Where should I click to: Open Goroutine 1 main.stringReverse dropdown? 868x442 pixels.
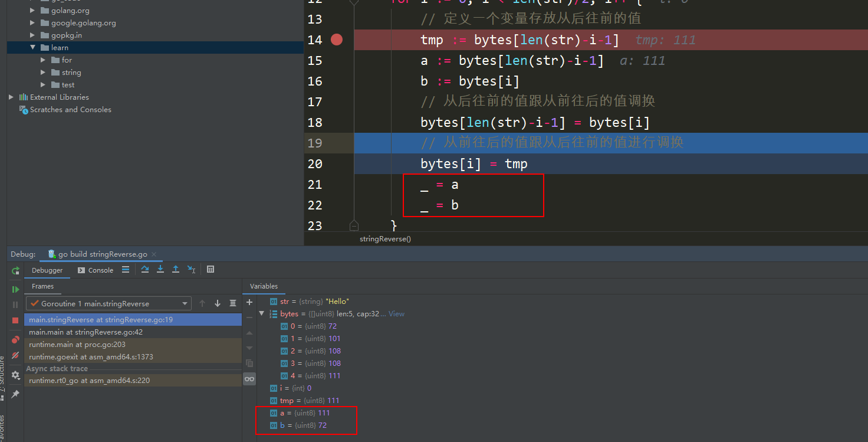[x=109, y=303]
